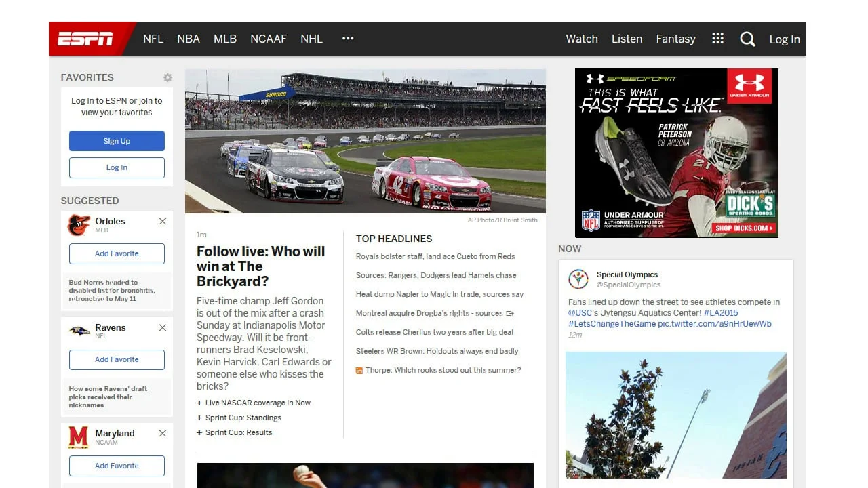Viewport: 868px width, 488px height.
Task: Open Ravens' draft picks nicknames story
Action: (108, 396)
